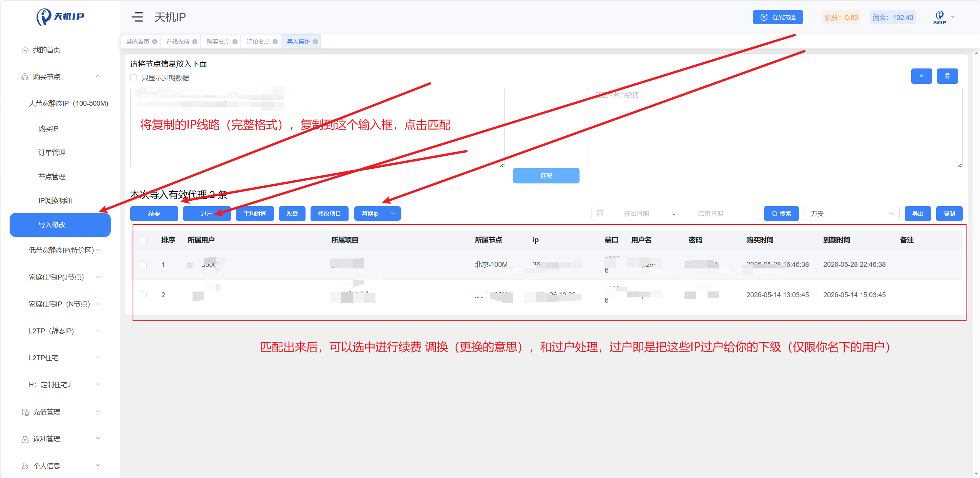Close the 购买节点 tab with its x icon
This screenshot has height=478, width=980.
coord(235,42)
